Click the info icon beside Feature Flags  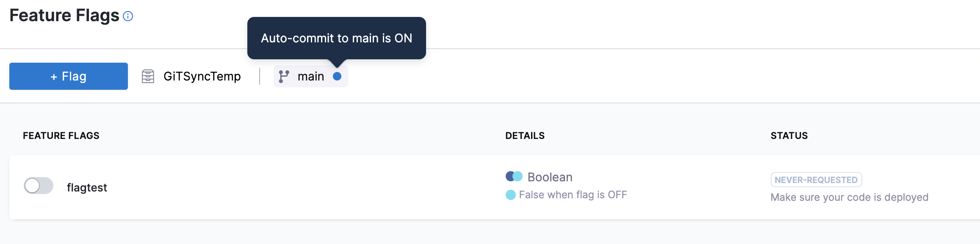point(128,16)
